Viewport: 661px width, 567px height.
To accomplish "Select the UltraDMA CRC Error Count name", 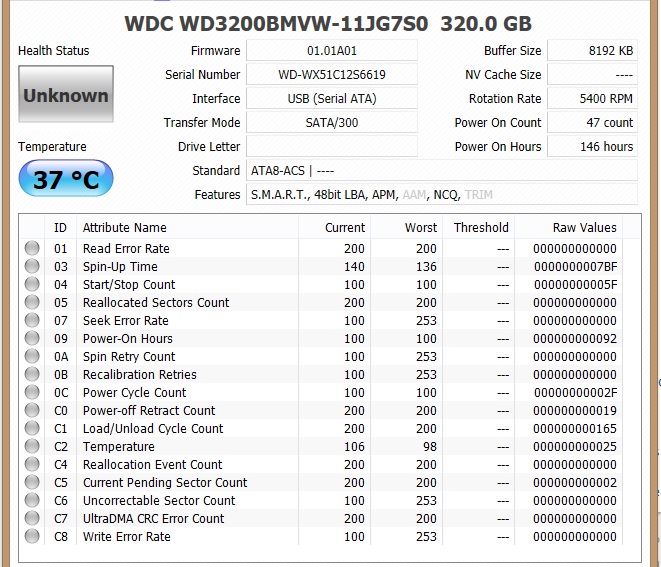I will [x=153, y=519].
